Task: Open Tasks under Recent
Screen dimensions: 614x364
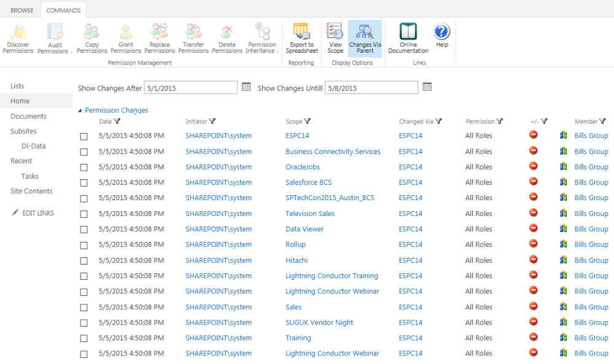Action: [x=29, y=176]
